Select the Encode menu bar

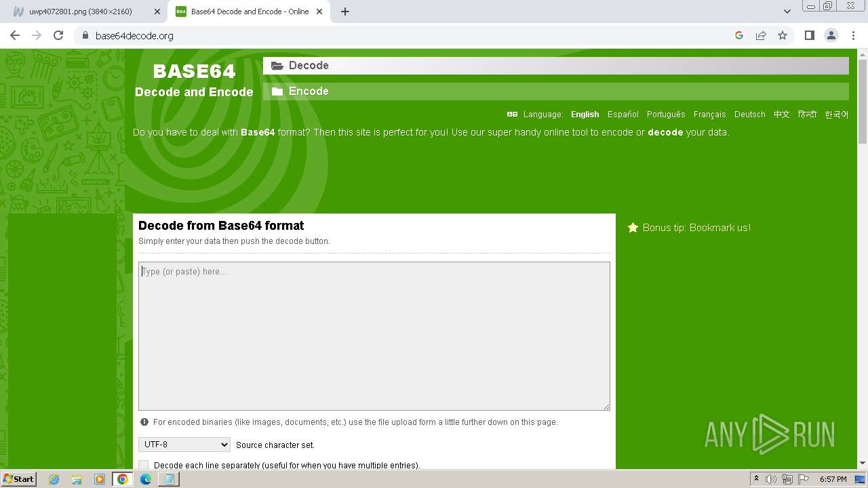pyautogui.click(x=556, y=91)
